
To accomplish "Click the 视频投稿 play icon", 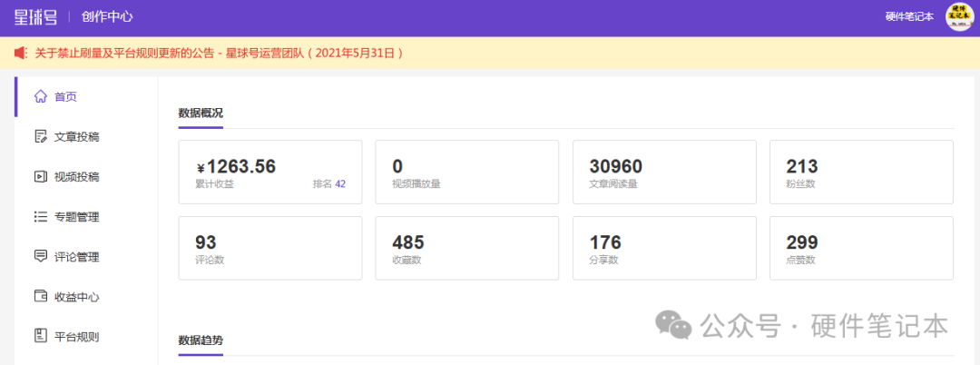I will click(40, 177).
